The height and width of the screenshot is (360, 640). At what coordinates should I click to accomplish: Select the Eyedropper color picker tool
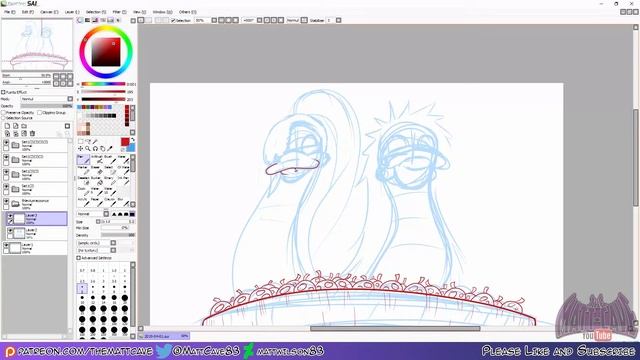pyautogui.click(x=110, y=149)
